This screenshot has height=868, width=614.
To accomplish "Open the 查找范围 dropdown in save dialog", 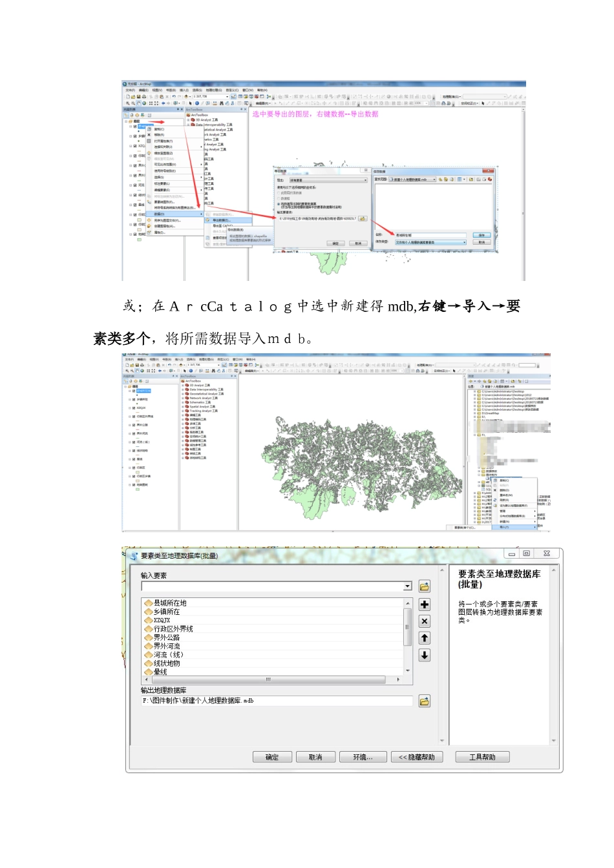I will tap(414, 180).
